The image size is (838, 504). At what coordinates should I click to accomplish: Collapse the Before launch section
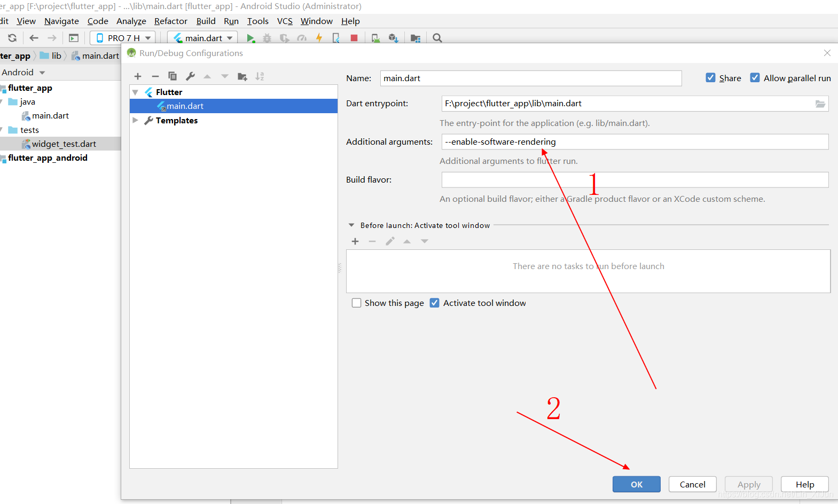351,225
